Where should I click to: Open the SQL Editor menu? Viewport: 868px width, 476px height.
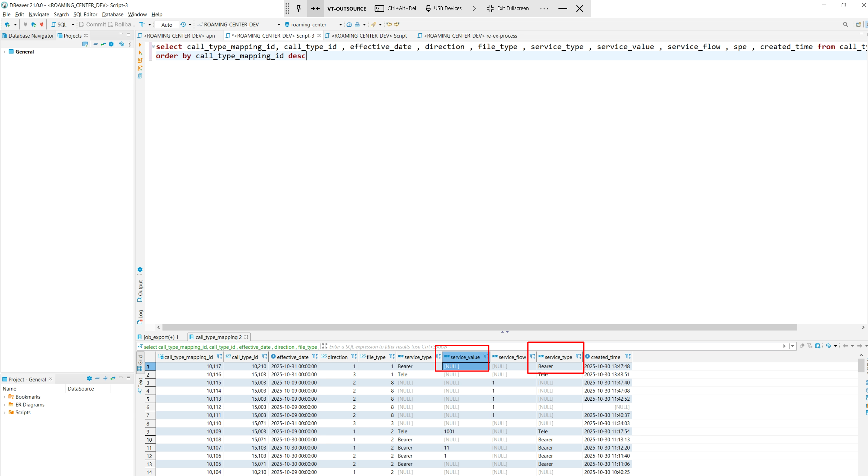coord(85,15)
